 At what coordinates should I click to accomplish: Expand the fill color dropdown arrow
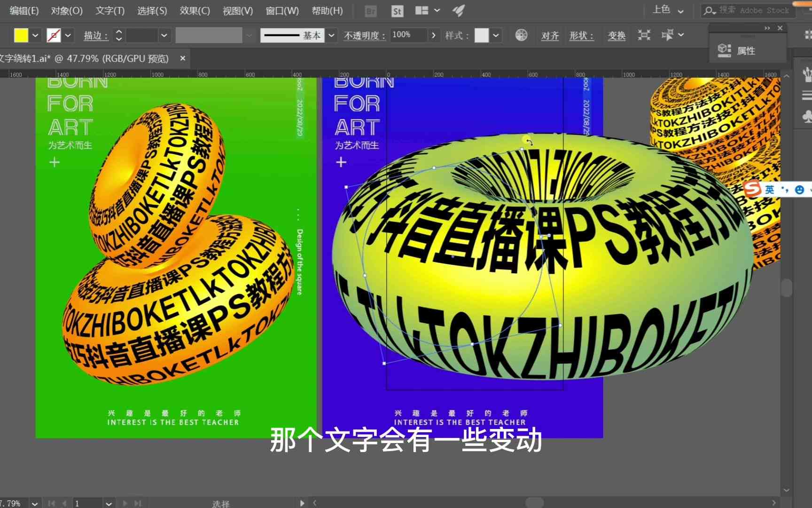point(35,35)
